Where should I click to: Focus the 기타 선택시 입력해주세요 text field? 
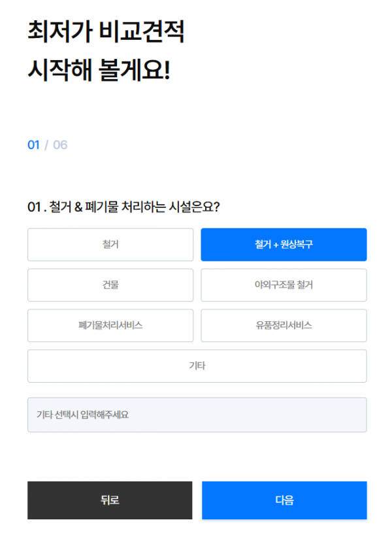pos(197,415)
